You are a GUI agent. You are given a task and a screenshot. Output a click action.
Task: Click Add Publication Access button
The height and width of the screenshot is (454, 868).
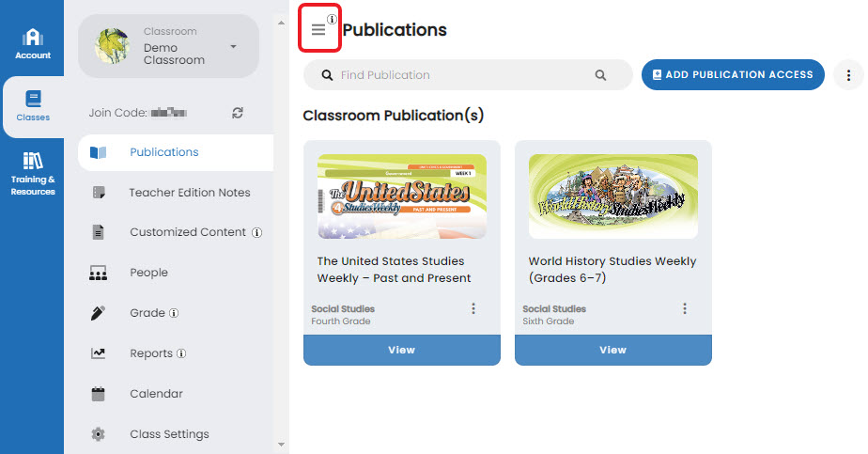[733, 75]
